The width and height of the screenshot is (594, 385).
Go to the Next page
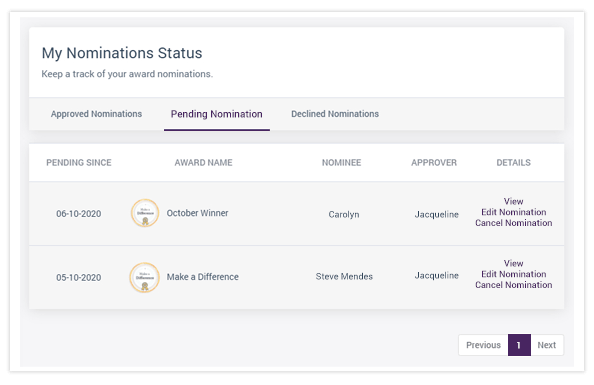click(547, 345)
